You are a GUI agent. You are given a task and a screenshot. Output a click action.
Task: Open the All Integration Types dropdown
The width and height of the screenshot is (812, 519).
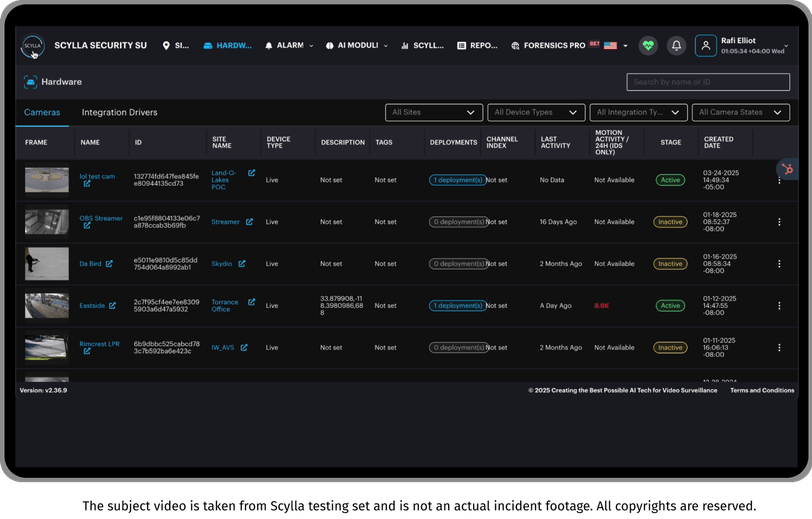pos(639,112)
